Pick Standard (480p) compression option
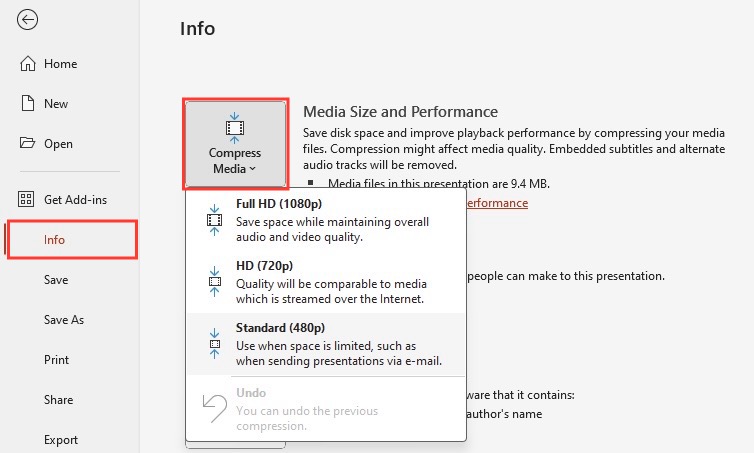The height and width of the screenshot is (453, 754). (326, 344)
